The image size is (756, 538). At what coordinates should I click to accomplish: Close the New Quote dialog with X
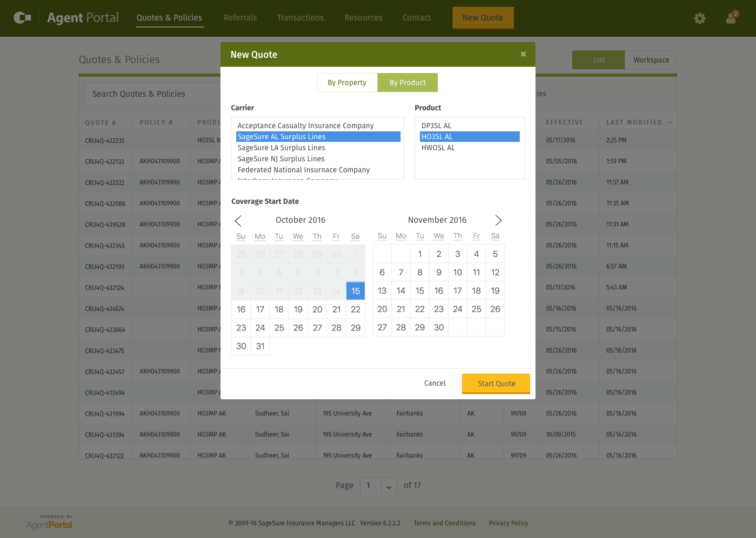pos(523,54)
